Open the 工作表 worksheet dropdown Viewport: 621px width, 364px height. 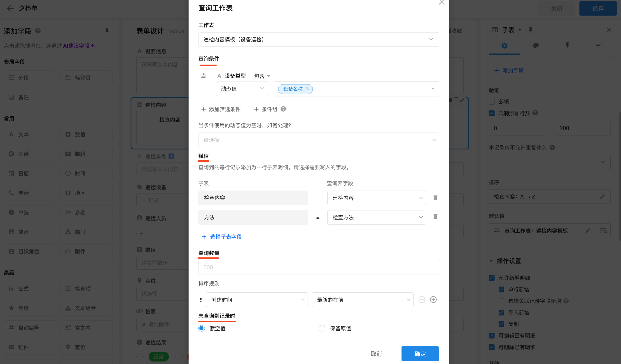coord(318,40)
